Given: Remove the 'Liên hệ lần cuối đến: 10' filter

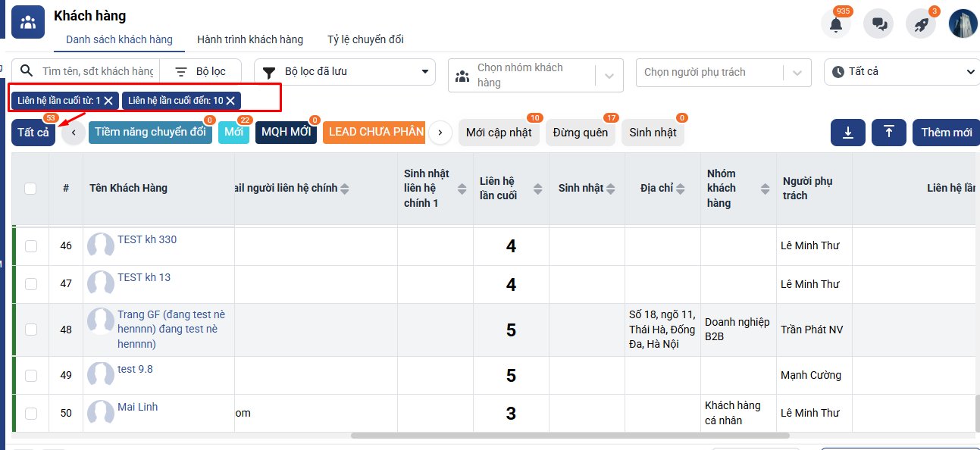Looking at the screenshot, I should [x=230, y=101].
